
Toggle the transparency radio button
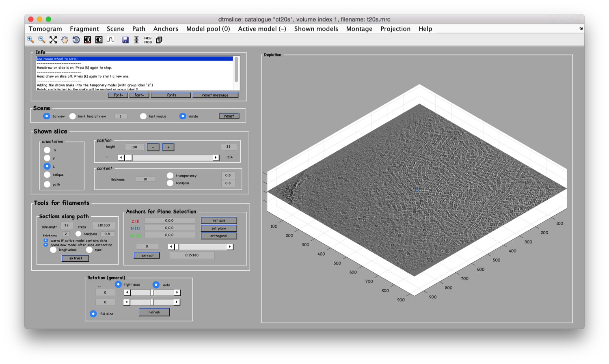click(170, 176)
